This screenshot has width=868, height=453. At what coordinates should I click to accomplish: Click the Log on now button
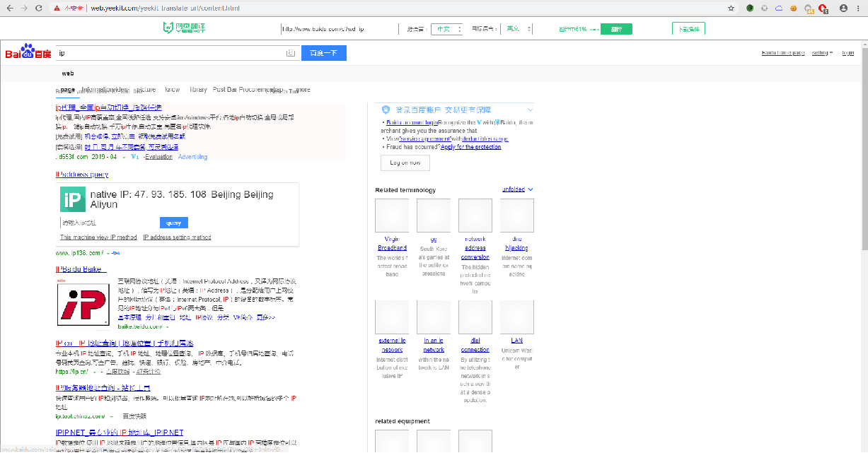point(405,163)
